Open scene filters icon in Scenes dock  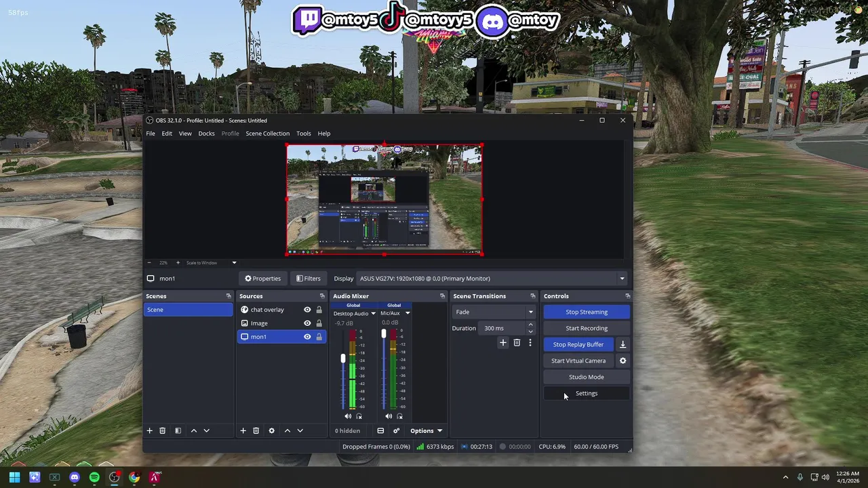(x=178, y=430)
